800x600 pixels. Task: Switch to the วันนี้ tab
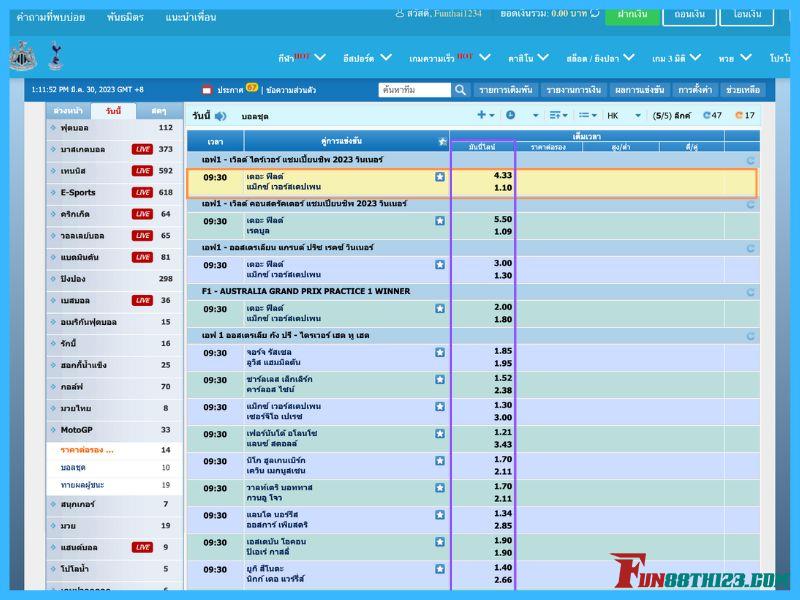coord(113,111)
